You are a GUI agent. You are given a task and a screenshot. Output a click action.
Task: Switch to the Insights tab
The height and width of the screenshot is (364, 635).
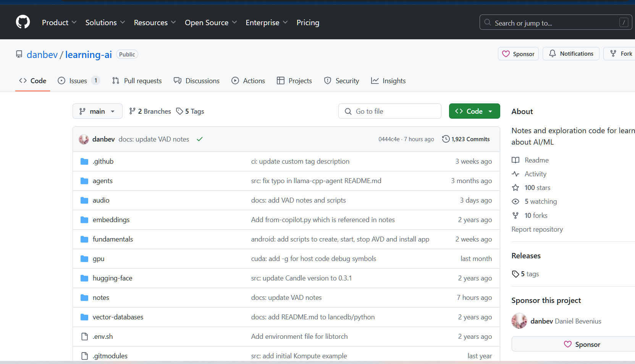(x=388, y=81)
